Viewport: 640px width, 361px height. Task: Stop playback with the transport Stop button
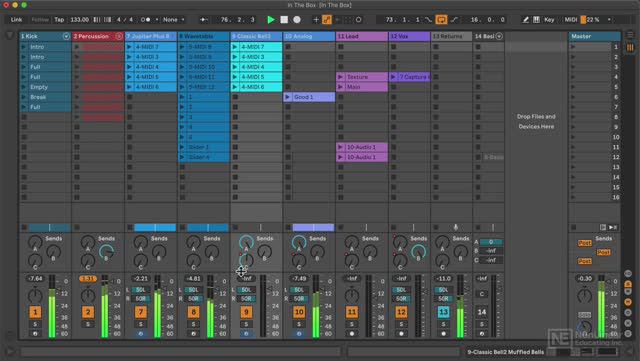tap(284, 20)
